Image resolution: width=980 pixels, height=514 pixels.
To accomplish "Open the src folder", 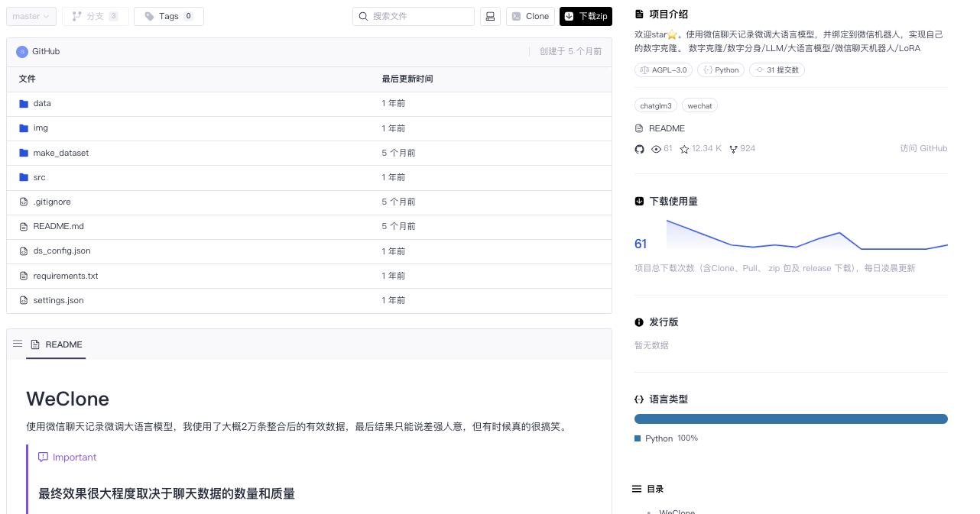I will tap(39, 177).
